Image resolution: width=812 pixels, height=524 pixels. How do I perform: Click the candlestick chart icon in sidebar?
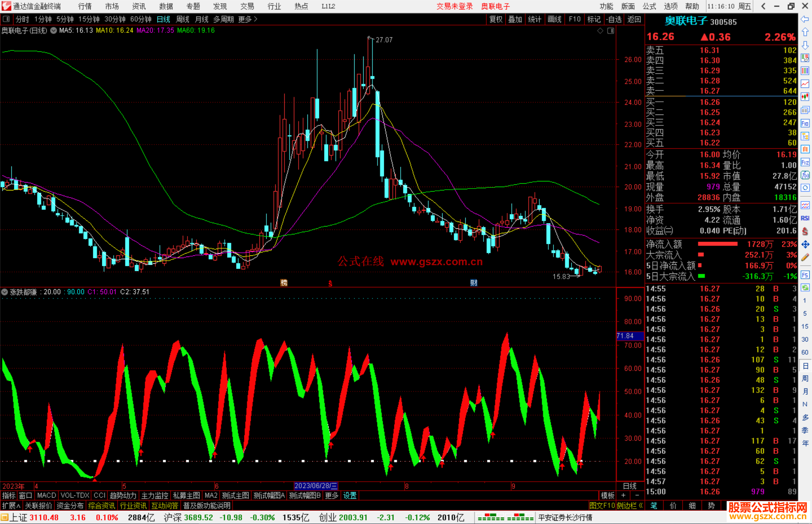[805, 97]
